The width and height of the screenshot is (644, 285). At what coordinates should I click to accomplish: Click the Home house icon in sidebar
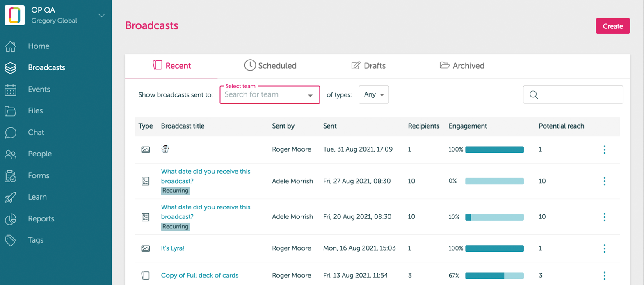10,46
